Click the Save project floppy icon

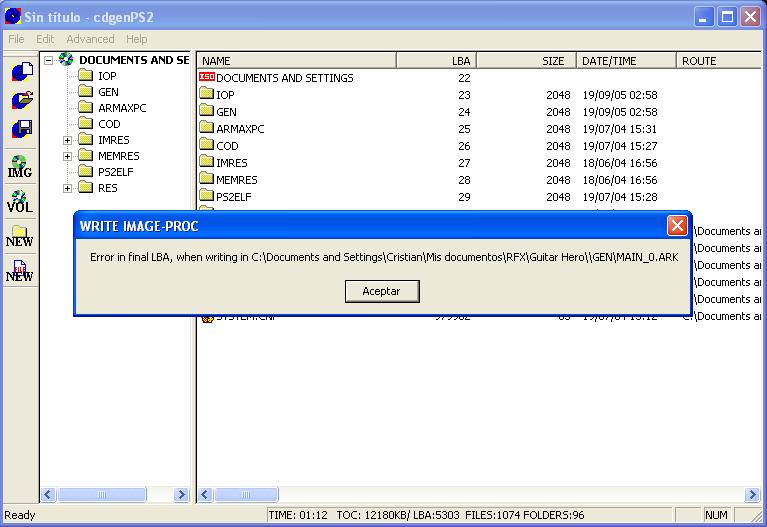tap(20, 129)
